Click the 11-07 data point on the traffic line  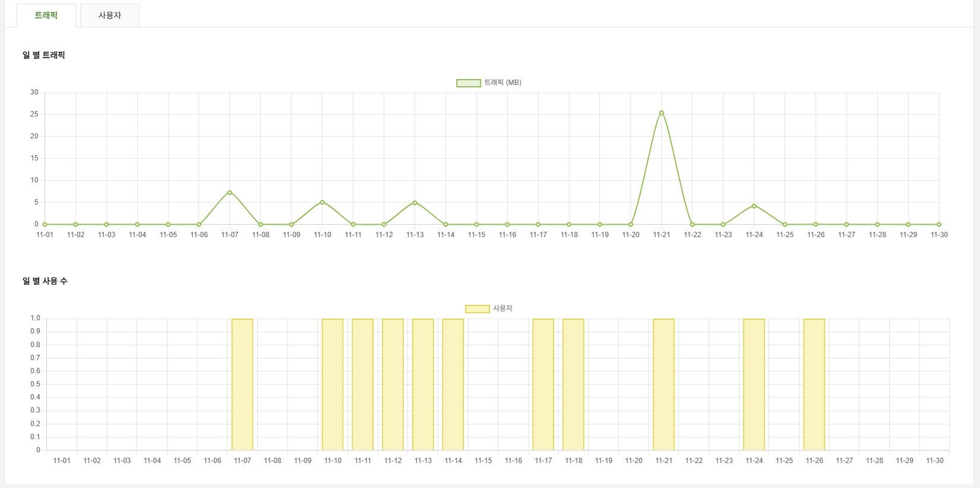point(230,193)
